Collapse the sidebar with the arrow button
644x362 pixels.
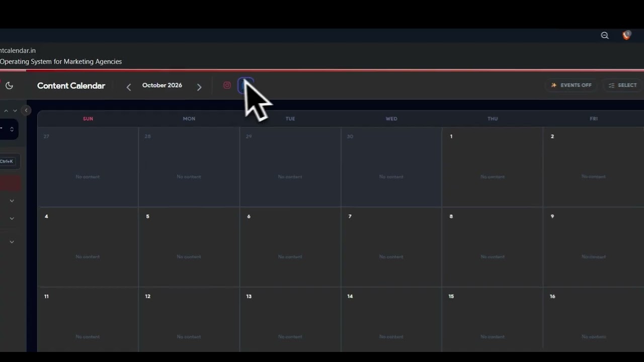pos(26,111)
